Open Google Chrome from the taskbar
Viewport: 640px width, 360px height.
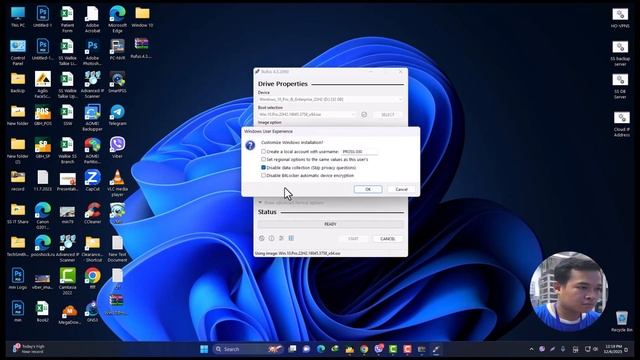(364, 349)
